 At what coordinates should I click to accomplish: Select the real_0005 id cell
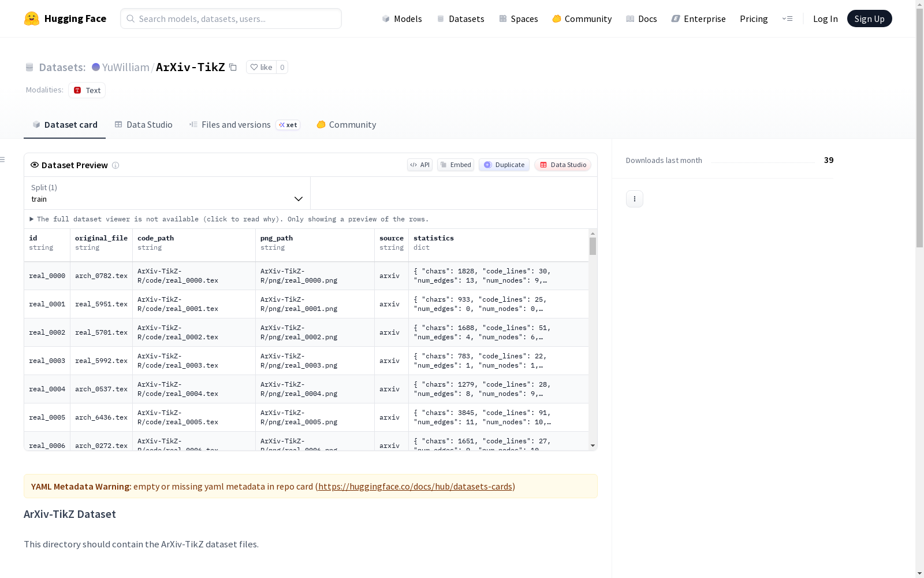click(x=47, y=418)
